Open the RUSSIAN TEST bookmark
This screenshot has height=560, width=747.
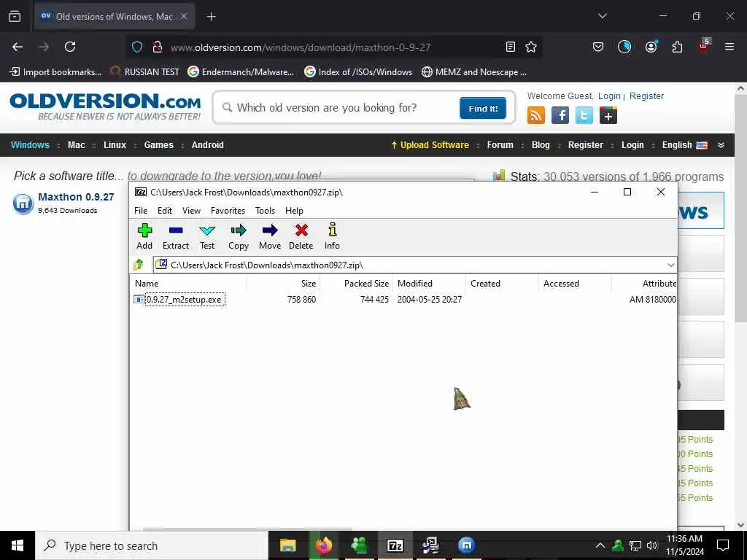[x=144, y=72]
